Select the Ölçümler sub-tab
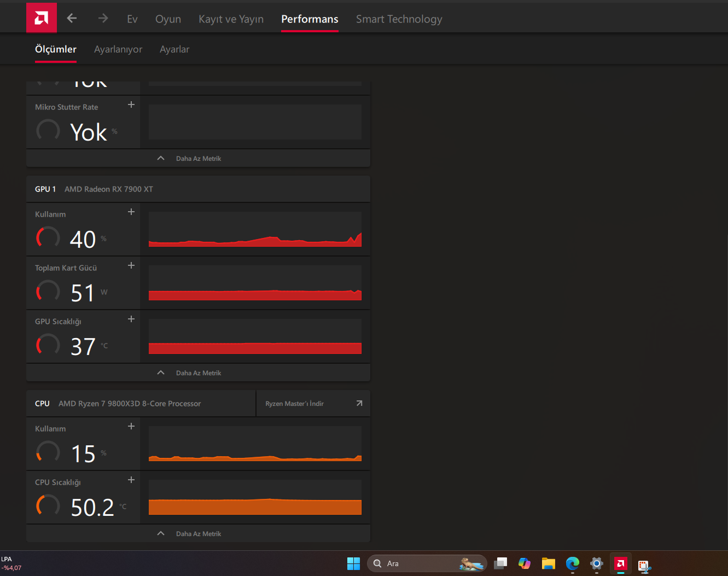728x576 pixels. click(x=56, y=49)
